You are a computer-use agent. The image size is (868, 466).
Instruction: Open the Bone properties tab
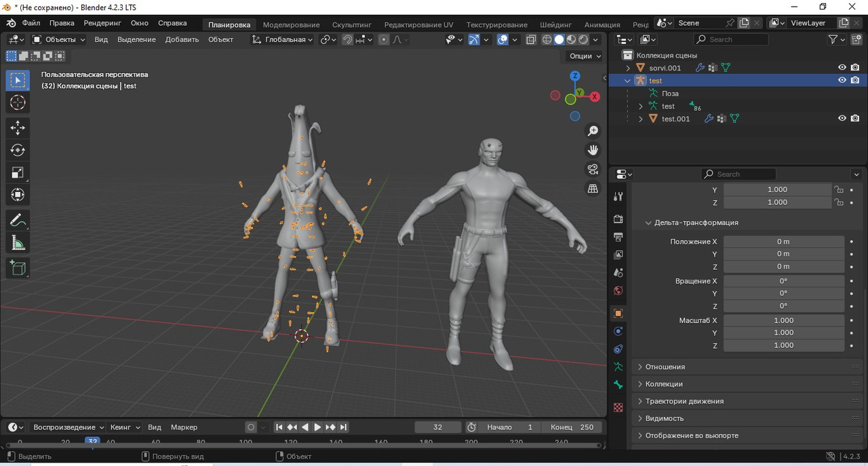[x=618, y=385]
